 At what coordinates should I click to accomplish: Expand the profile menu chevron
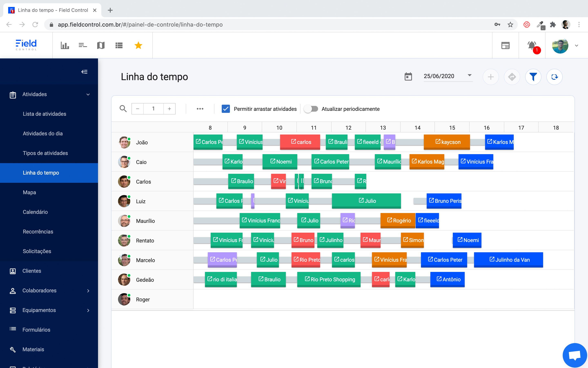click(x=577, y=46)
